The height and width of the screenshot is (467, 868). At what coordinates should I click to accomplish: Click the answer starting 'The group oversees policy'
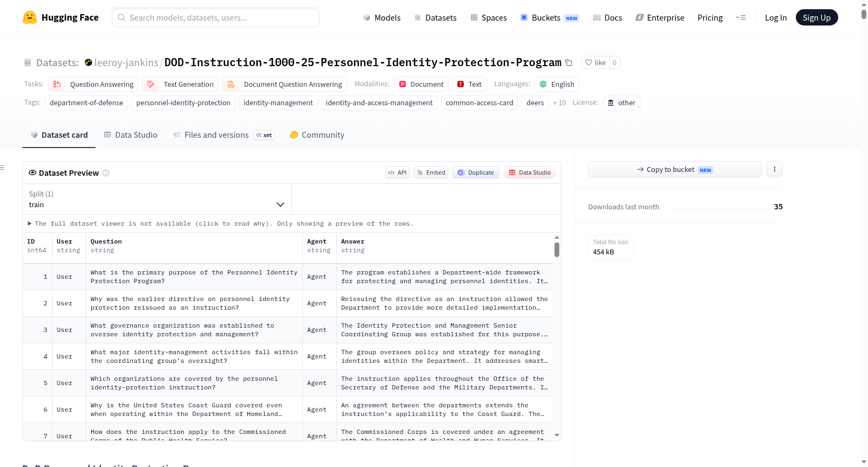click(444, 356)
